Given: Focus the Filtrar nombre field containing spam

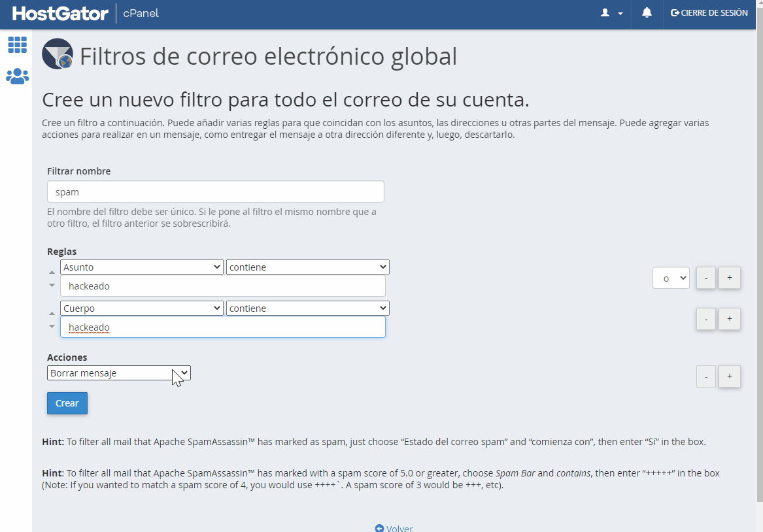Looking at the screenshot, I should 216,191.
